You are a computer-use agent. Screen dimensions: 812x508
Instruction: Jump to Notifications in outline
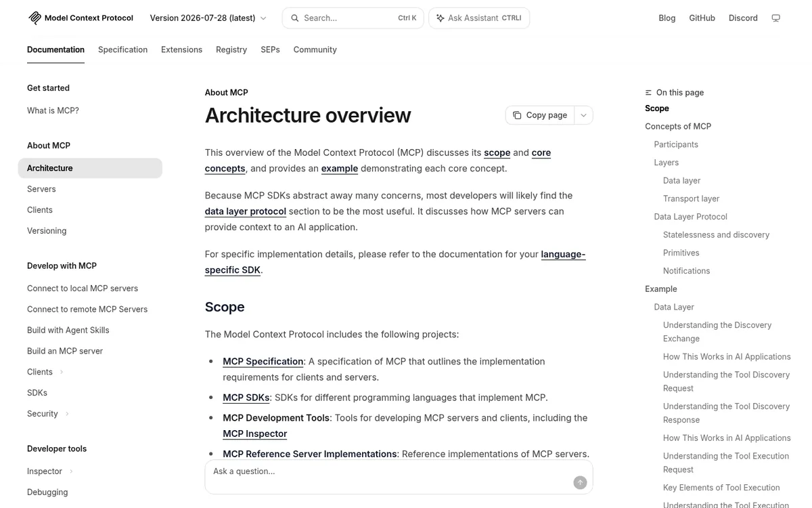(686, 272)
